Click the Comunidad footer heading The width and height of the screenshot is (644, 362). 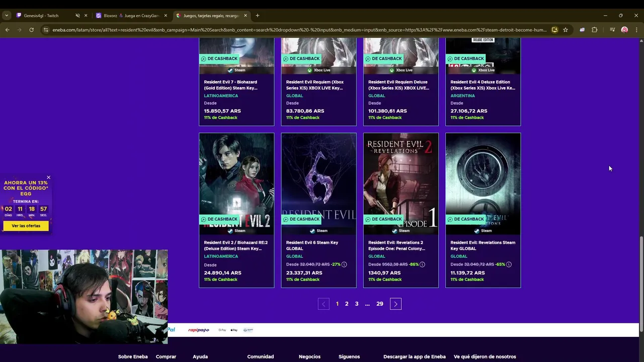(261, 356)
